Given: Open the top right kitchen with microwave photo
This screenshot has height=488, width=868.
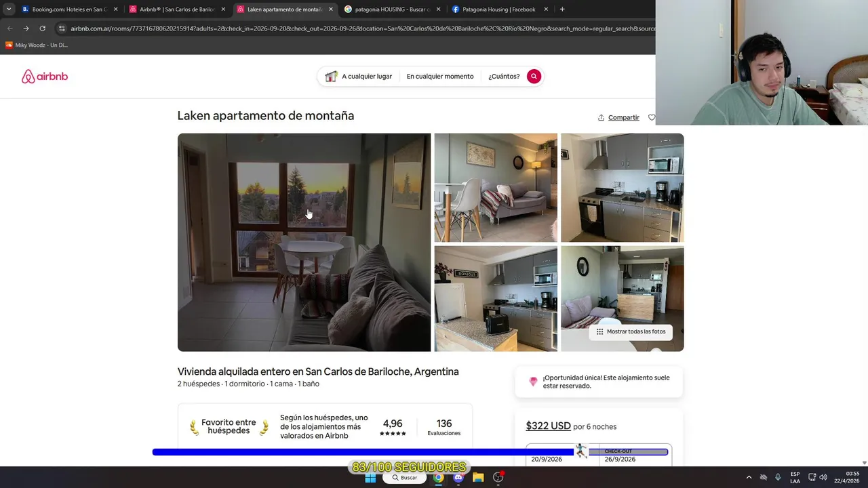Looking at the screenshot, I should [x=623, y=188].
